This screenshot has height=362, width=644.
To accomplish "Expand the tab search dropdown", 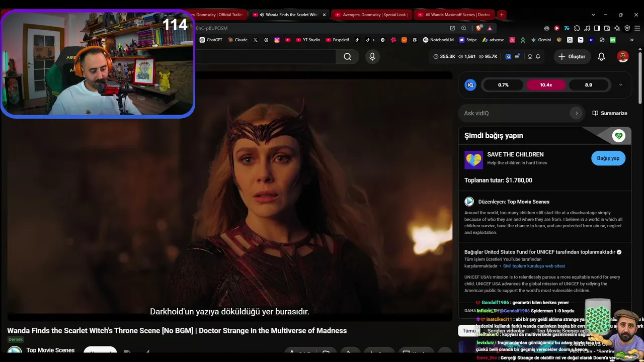I will [593, 15].
